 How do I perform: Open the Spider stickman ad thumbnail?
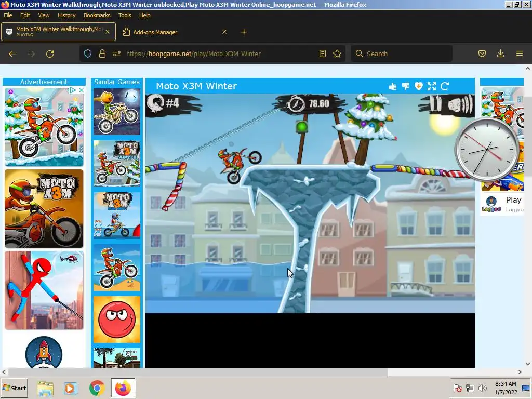pos(44,290)
